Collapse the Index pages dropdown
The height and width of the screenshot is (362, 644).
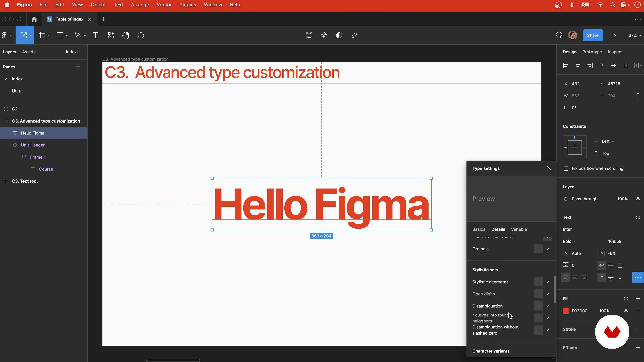pyautogui.click(x=73, y=52)
